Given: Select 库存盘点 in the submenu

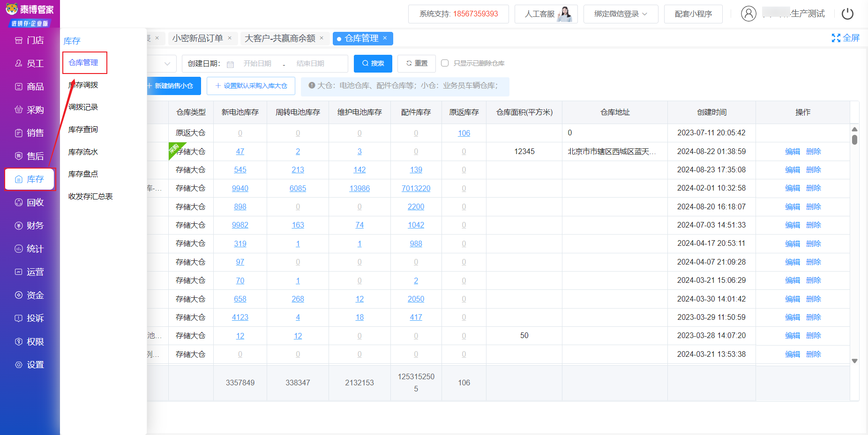Looking at the screenshot, I should coord(83,174).
